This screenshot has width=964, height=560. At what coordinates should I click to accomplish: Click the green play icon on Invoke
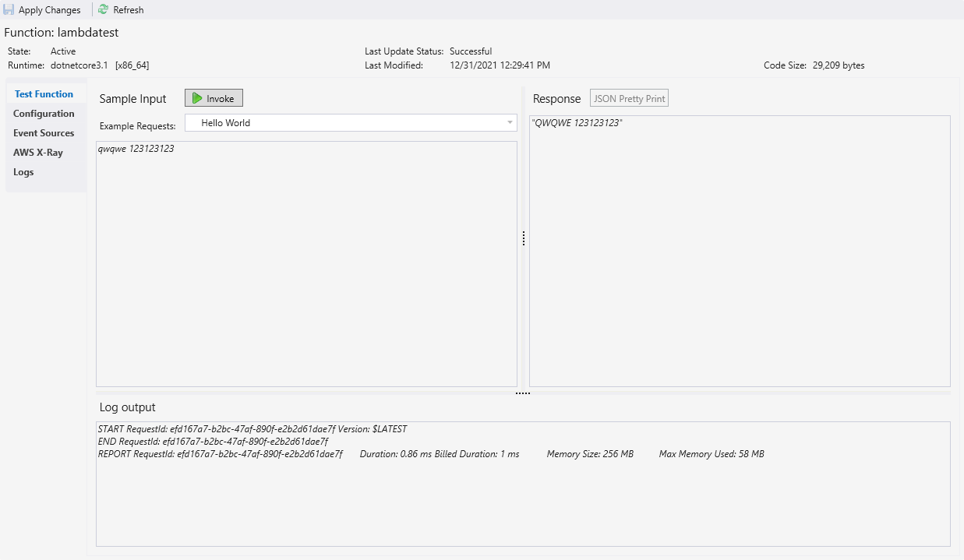pos(198,98)
